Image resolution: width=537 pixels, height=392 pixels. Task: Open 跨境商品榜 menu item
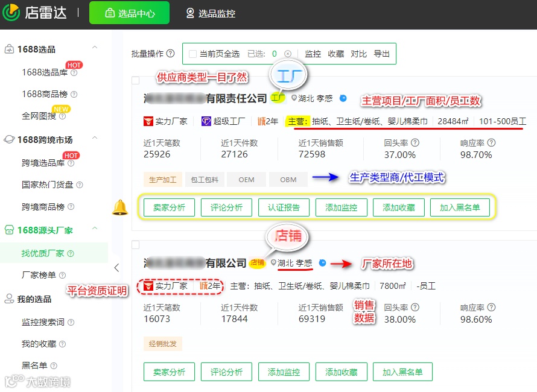(43, 207)
